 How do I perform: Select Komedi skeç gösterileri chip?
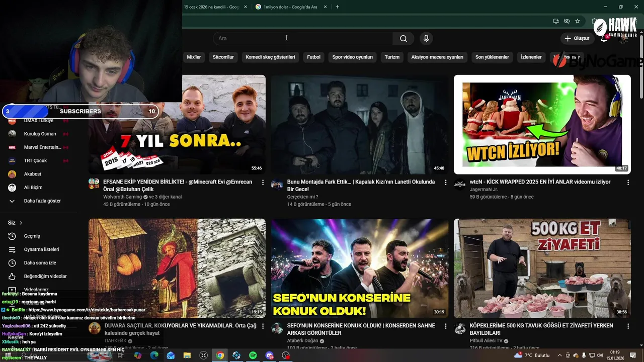coord(270,57)
